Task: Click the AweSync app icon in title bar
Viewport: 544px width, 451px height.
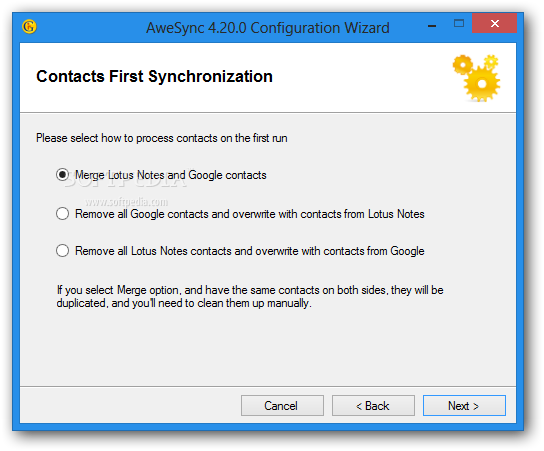Action: click(x=29, y=27)
